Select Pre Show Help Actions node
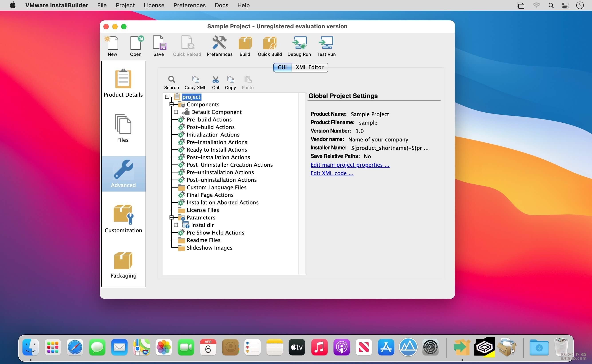592x364 pixels. pyautogui.click(x=215, y=233)
